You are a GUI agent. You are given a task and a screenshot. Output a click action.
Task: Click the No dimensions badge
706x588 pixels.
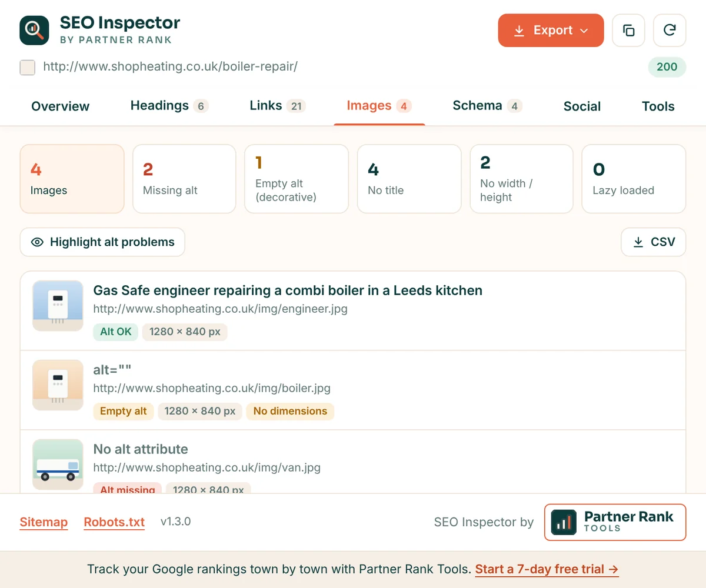click(x=290, y=411)
